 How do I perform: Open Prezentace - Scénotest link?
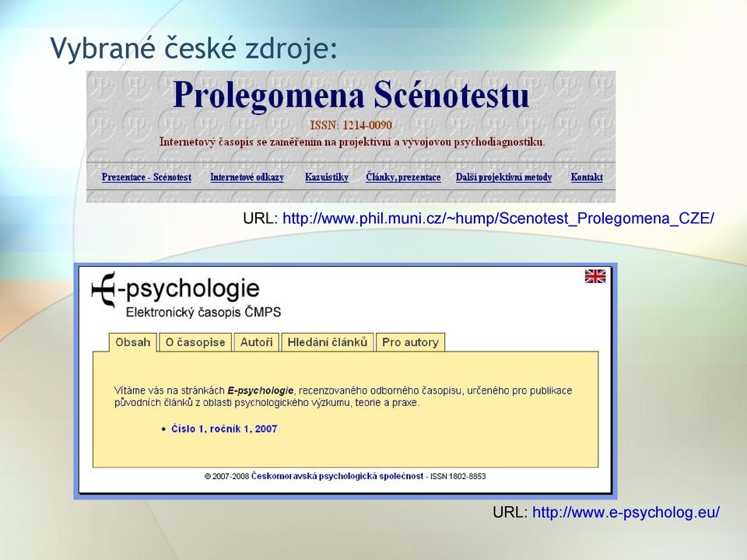(x=146, y=177)
